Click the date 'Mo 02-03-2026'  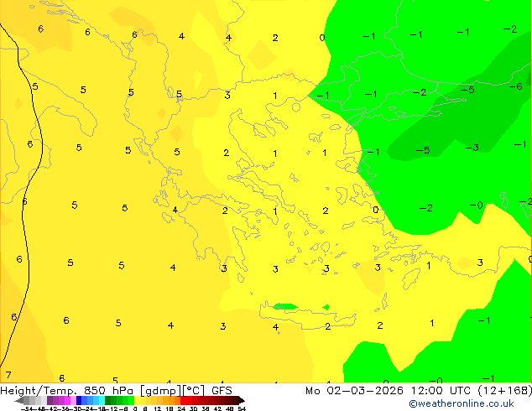[x=355, y=391]
